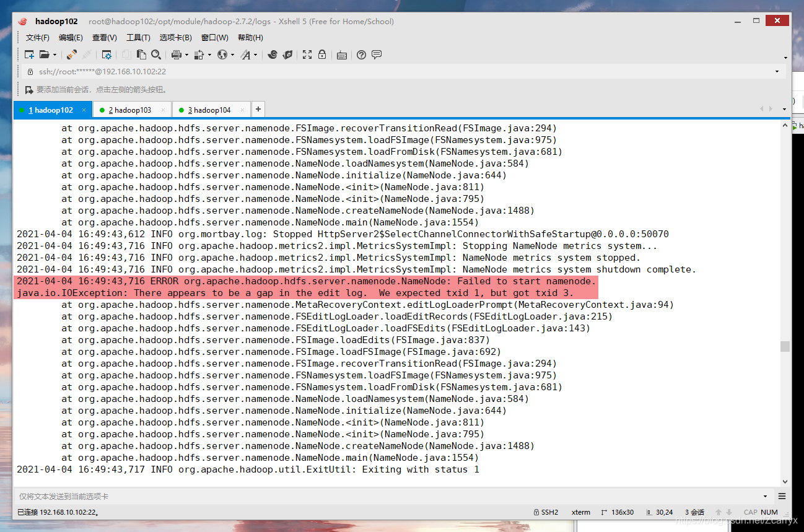Screen dimensions: 804x532
Task: Open the sessions folder icon
Action: (x=44, y=55)
